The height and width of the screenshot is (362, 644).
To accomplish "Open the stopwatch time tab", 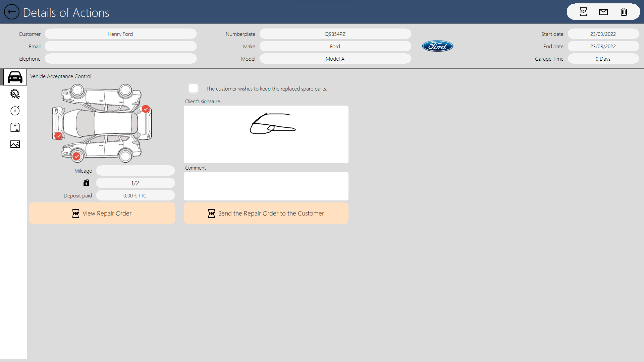I will point(15,111).
